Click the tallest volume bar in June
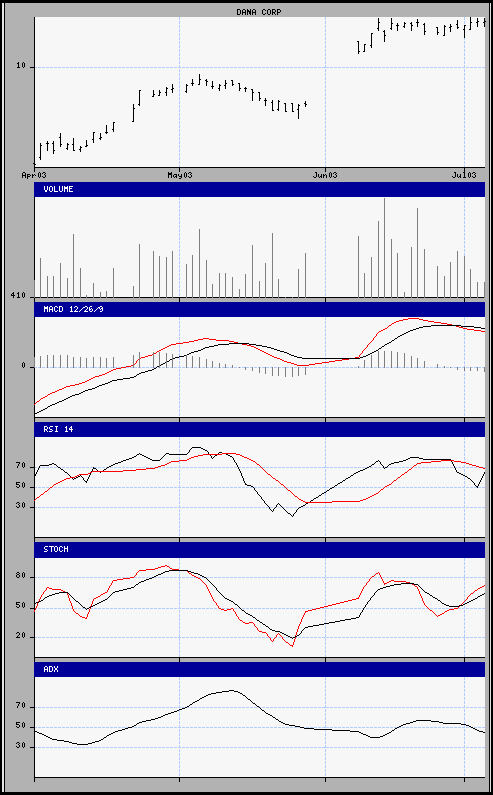Screen dimensions: 493x795 pos(384,248)
